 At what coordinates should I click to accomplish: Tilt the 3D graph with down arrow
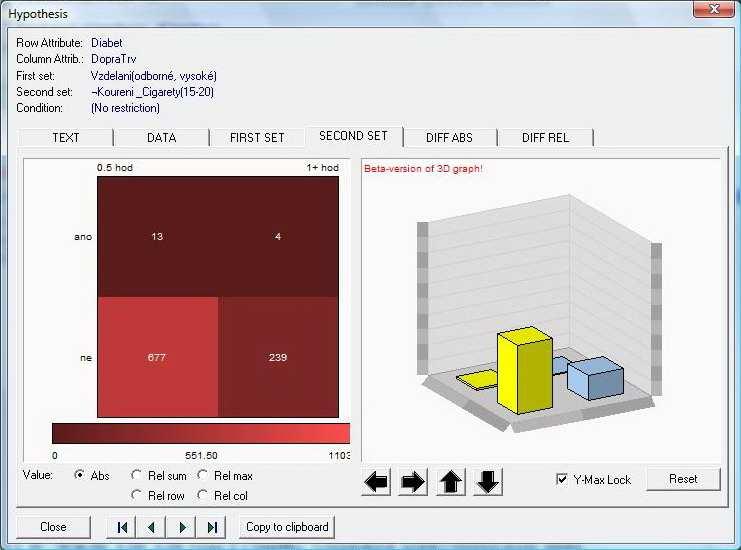[x=488, y=482]
